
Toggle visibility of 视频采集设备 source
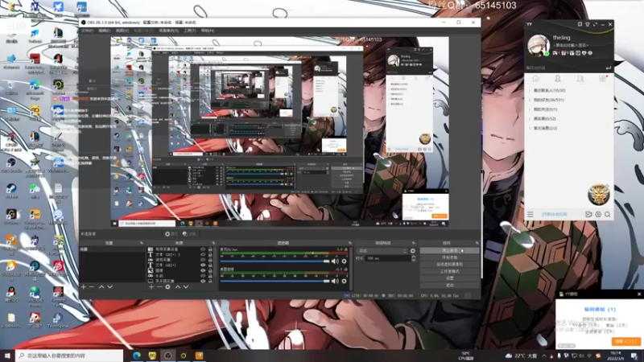click(x=203, y=249)
